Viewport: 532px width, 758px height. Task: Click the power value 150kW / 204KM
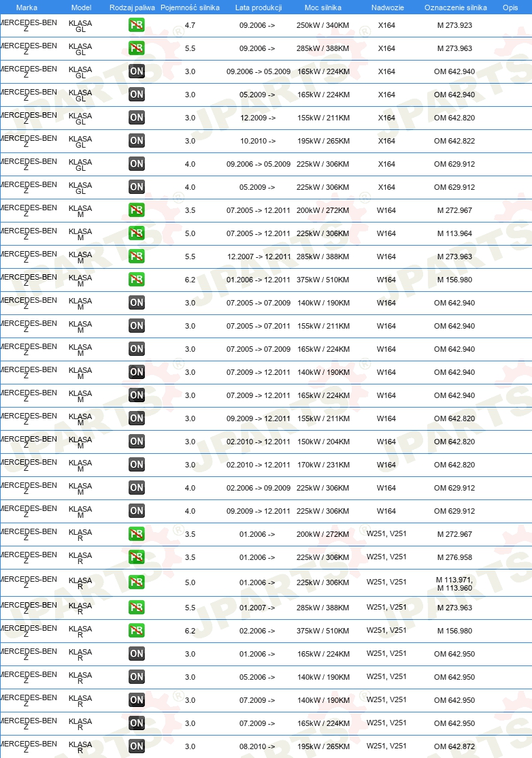(x=323, y=442)
